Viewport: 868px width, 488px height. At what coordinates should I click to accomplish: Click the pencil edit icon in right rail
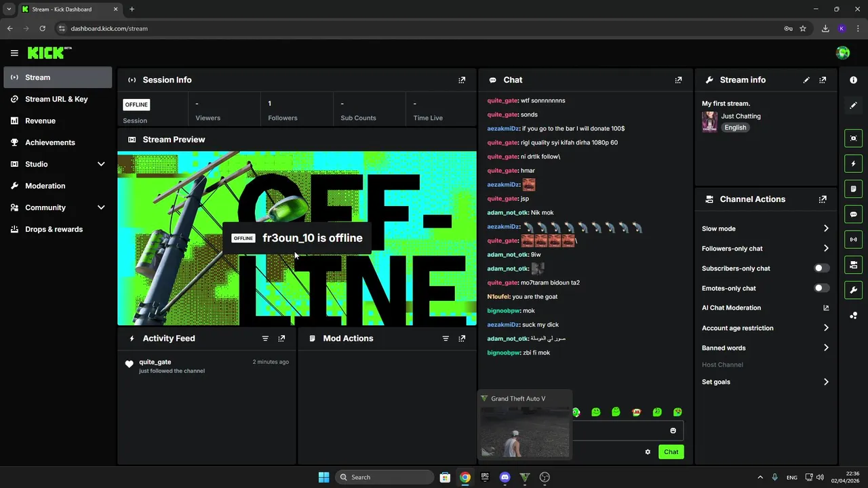pyautogui.click(x=853, y=105)
